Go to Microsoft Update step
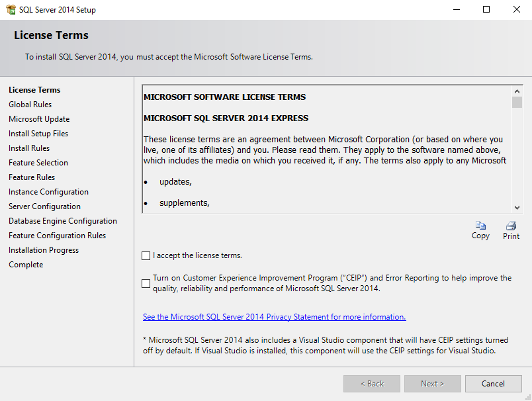 tap(39, 119)
